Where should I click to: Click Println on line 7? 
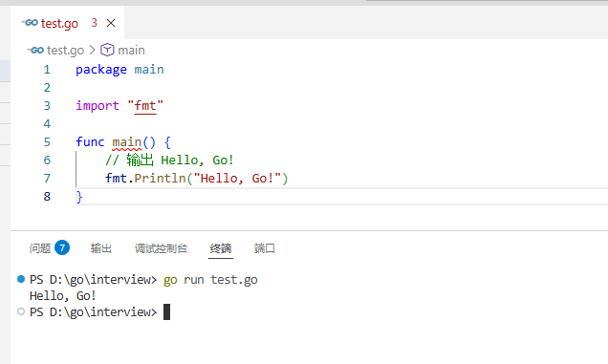click(x=160, y=179)
